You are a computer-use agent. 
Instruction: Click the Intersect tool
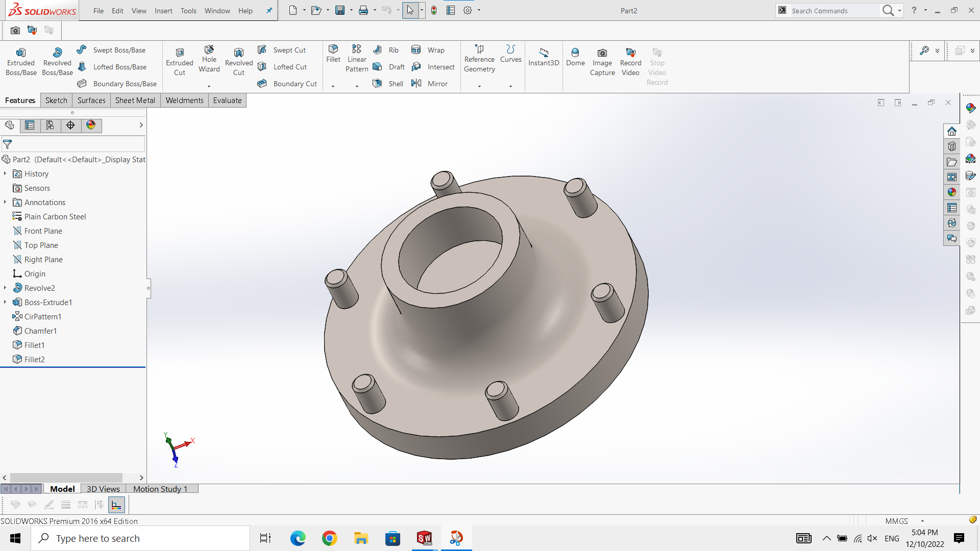click(x=433, y=67)
